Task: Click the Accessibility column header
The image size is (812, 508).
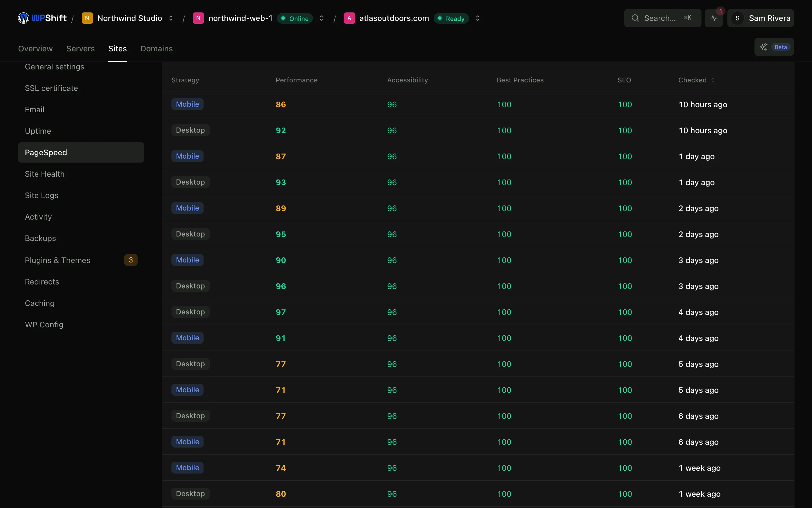Action: [x=407, y=80]
